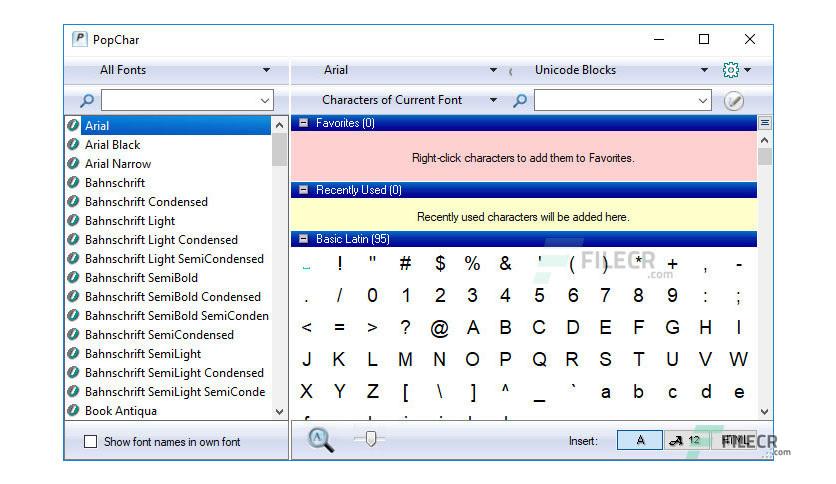Image resolution: width=836 pixels, height=484 pixels.
Task: Click the character size slider handle
Action: 371,439
